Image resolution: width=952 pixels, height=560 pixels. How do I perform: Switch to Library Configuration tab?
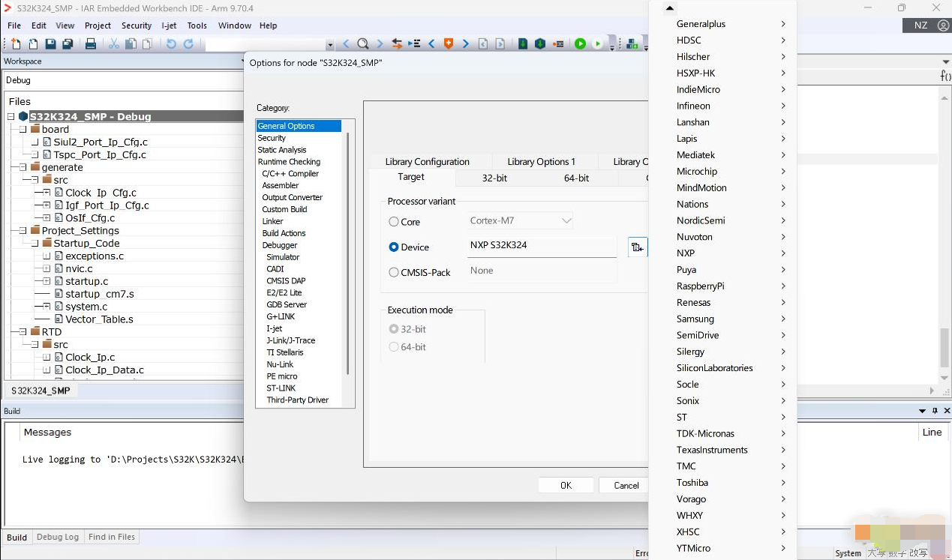click(427, 161)
